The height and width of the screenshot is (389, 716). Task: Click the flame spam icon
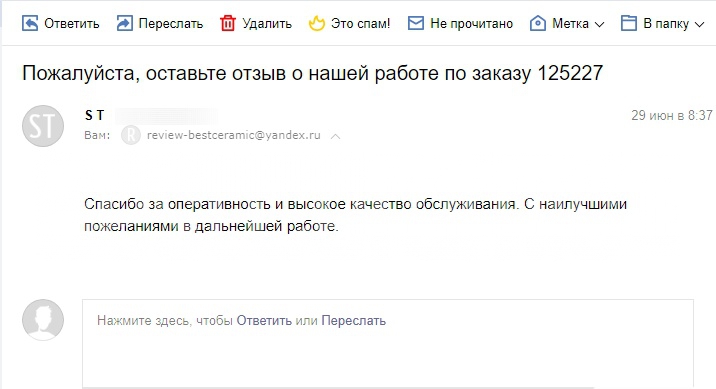(x=316, y=23)
